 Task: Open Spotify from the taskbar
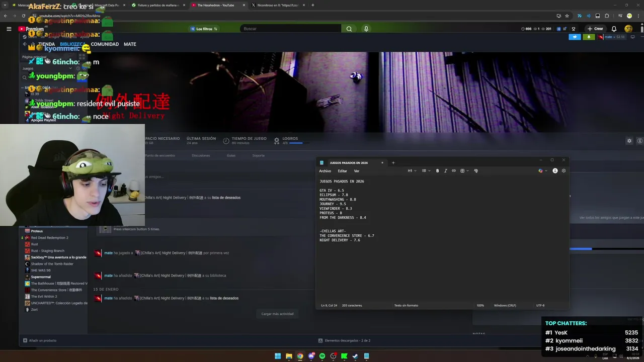[322, 356]
